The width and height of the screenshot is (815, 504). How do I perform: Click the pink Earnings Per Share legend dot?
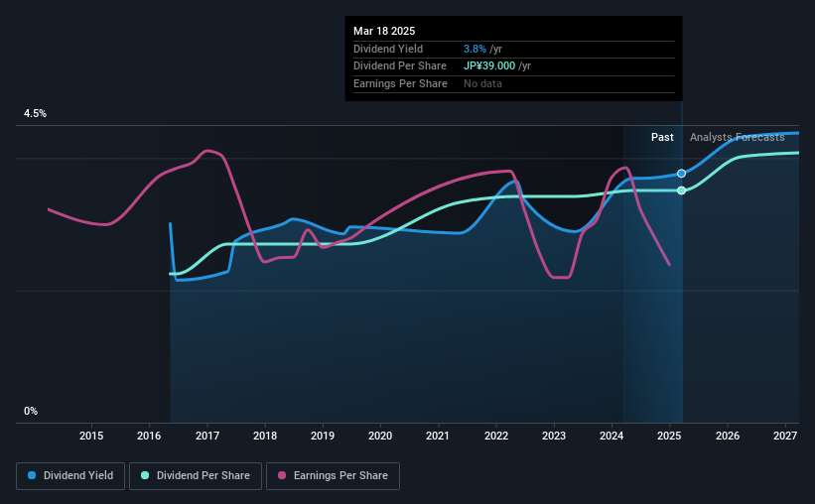coord(282,475)
